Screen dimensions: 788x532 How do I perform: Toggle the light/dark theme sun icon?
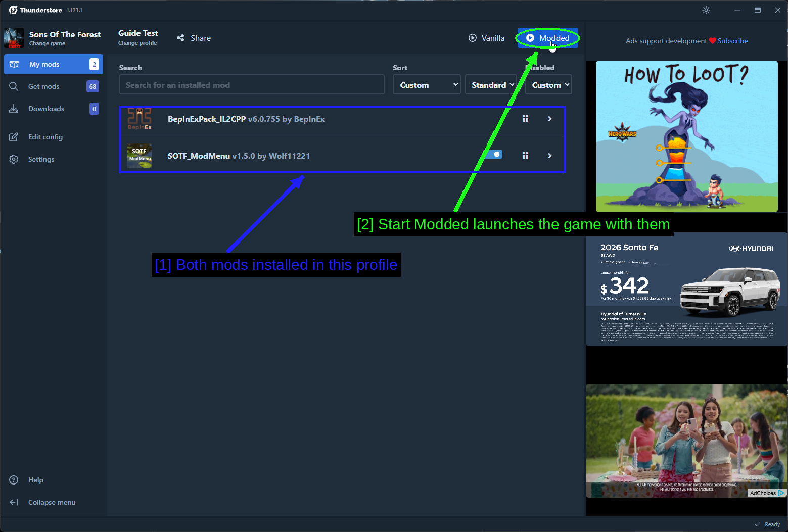pyautogui.click(x=706, y=10)
